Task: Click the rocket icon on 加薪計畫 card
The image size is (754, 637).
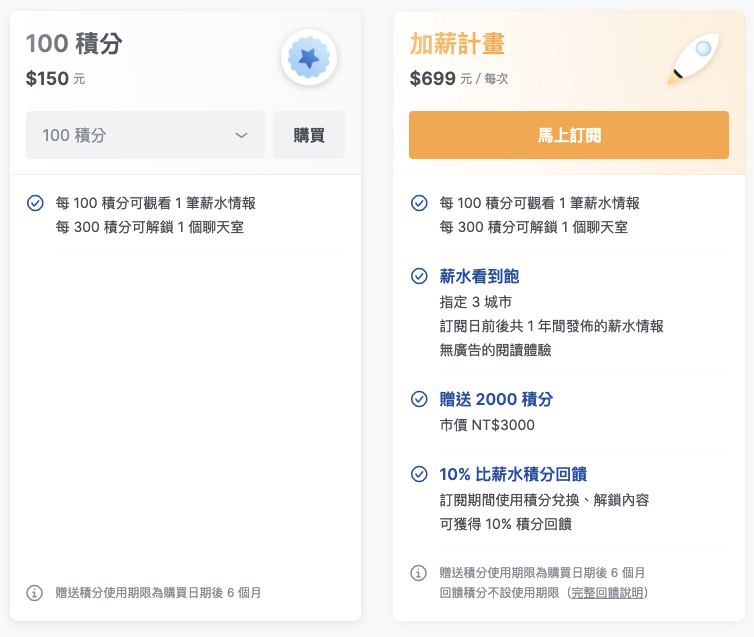Action: coord(693,58)
